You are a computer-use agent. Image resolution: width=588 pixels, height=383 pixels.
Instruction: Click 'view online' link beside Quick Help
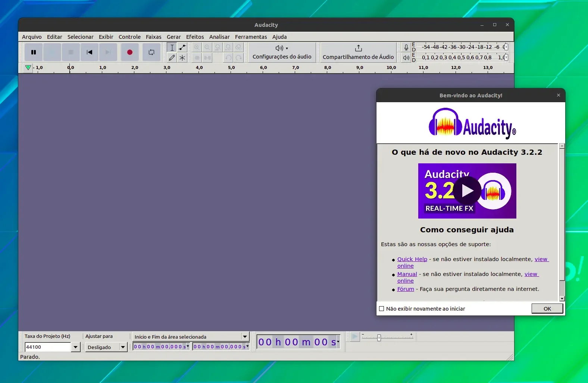541,259
